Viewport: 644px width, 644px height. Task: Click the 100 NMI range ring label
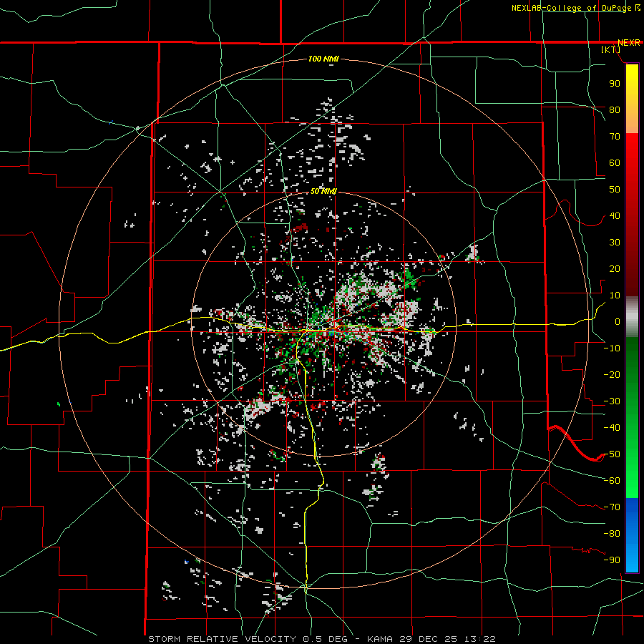point(323,59)
